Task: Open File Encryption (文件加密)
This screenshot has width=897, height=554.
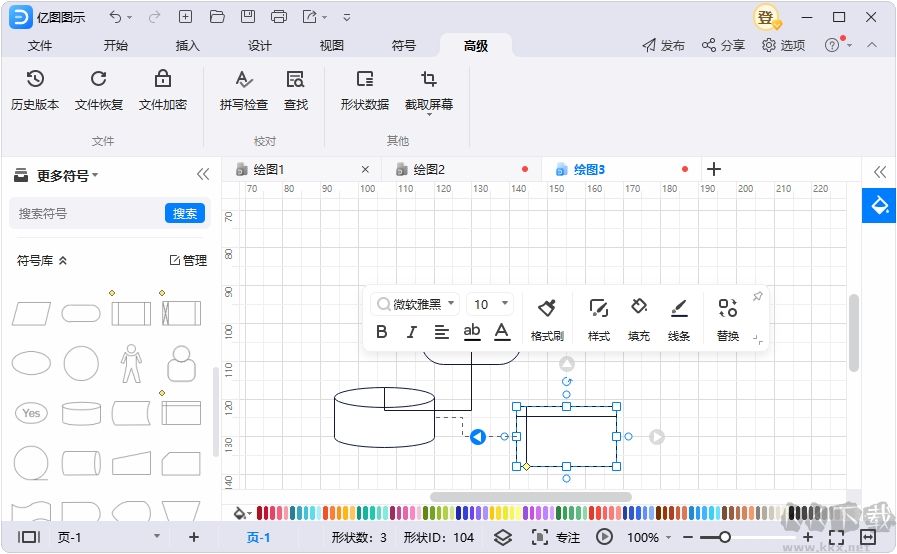Action: tap(162, 90)
